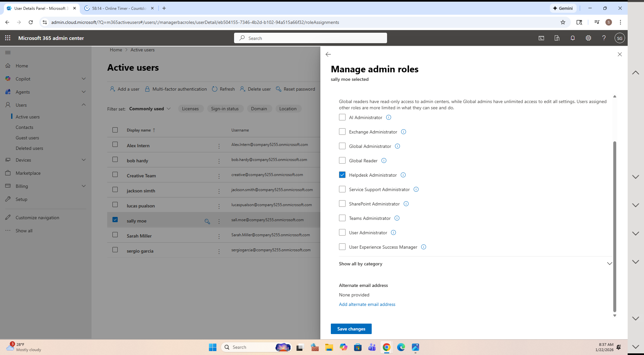
Task: Click the notifications bell icon
Action: (x=572, y=38)
